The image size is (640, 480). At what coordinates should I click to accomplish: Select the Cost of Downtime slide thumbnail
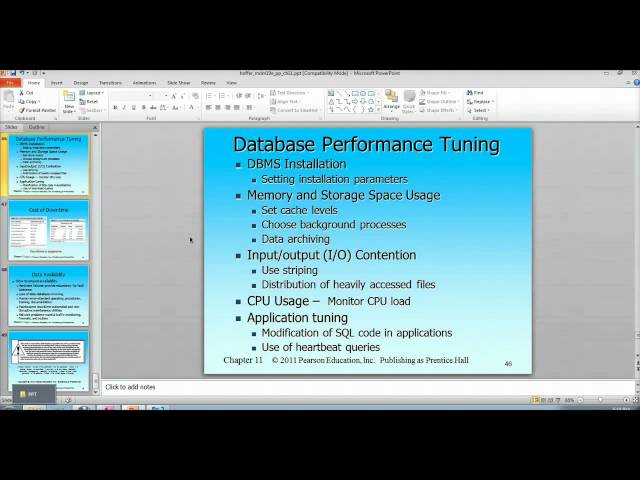coord(48,231)
